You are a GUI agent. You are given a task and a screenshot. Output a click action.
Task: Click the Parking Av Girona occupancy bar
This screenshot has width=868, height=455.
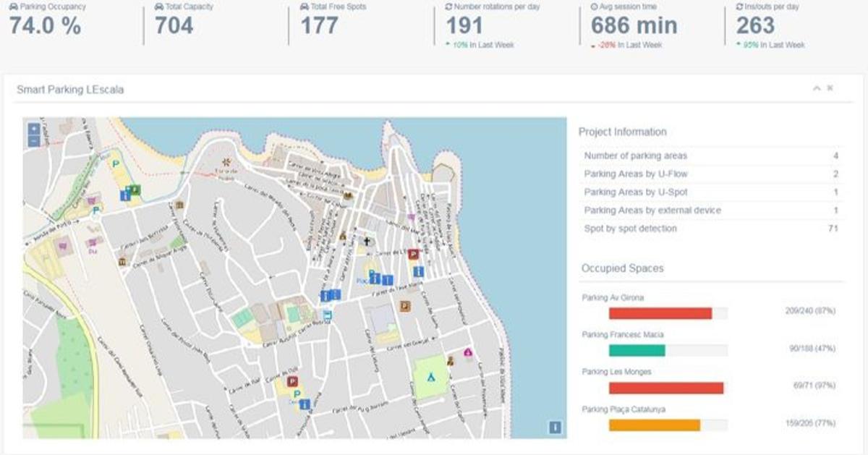662,312
